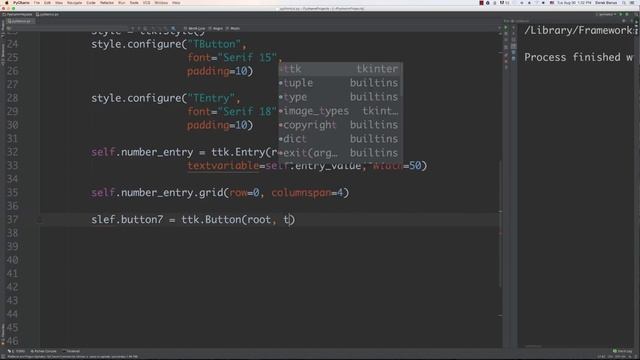Open the View menu

(59, 3)
